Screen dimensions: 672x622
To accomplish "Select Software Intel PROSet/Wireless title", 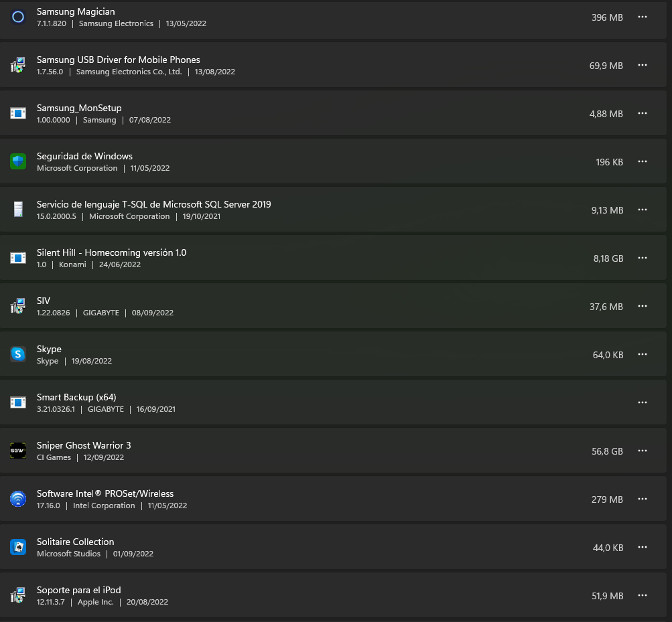I will (x=105, y=494).
